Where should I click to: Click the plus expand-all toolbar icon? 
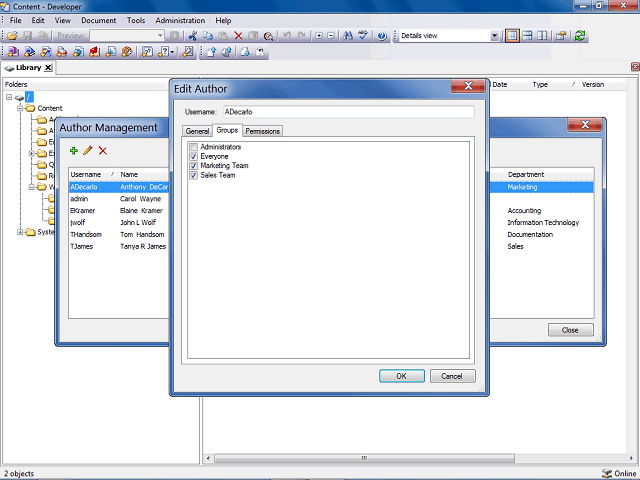(x=319, y=36)
